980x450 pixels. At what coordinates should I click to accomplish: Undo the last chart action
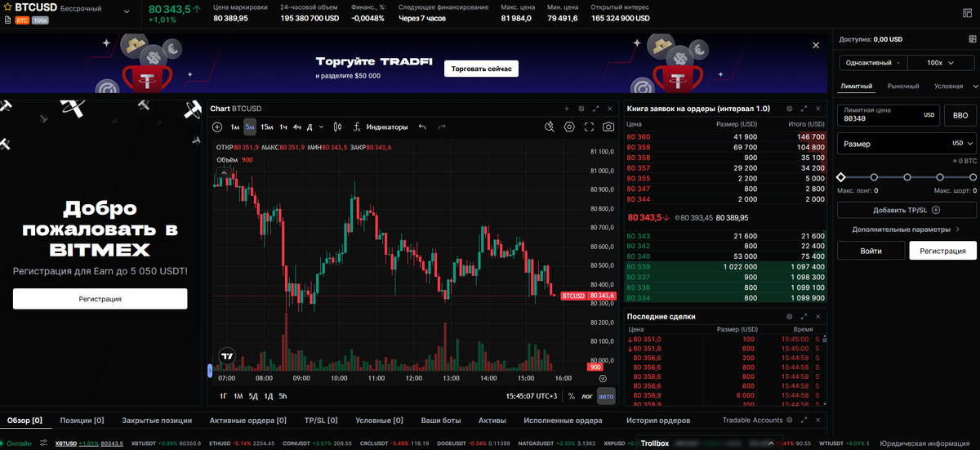422,127
